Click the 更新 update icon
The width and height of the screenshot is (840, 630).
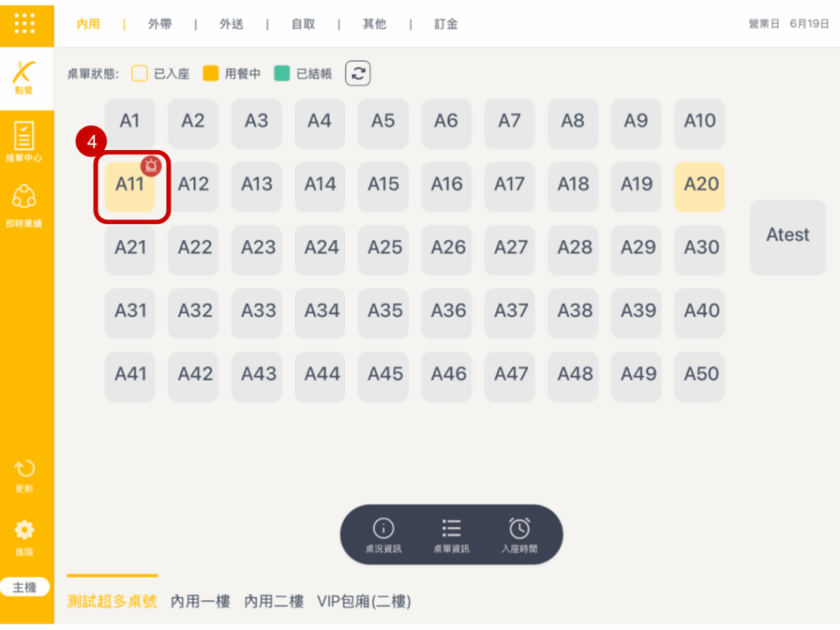point(25,475)
